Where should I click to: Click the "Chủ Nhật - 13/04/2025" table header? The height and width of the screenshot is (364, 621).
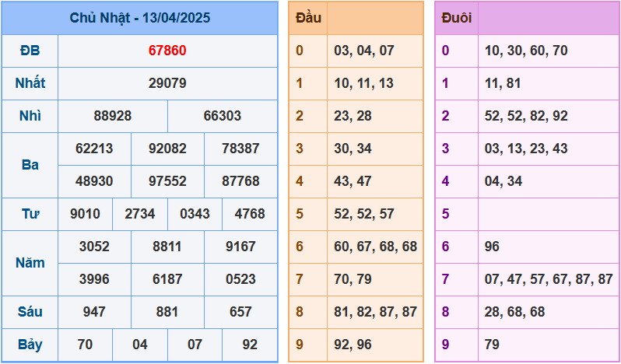click(139, 18)
